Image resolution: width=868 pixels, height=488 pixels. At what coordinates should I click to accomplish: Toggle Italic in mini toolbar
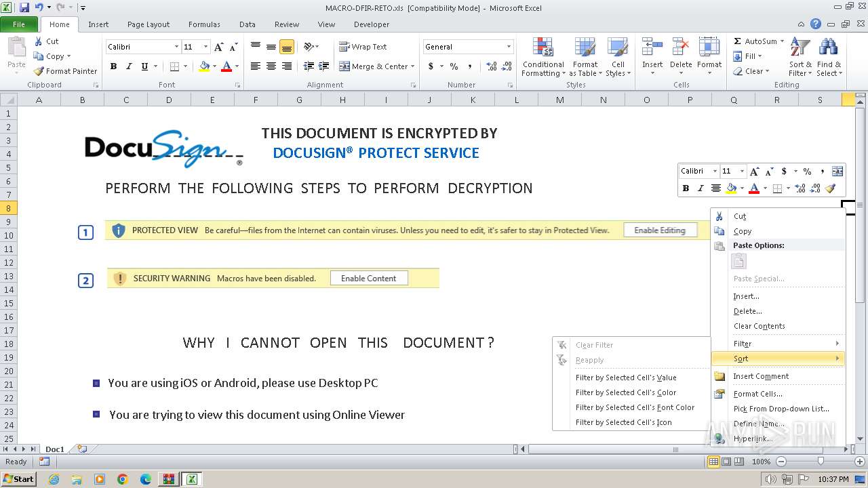click(x=701, y=188)
